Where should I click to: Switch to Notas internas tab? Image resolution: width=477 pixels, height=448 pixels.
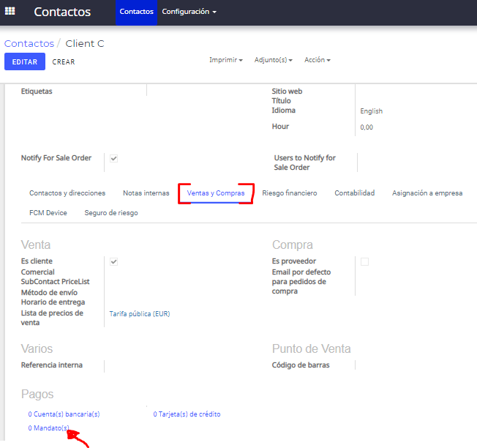pos(146,193)
